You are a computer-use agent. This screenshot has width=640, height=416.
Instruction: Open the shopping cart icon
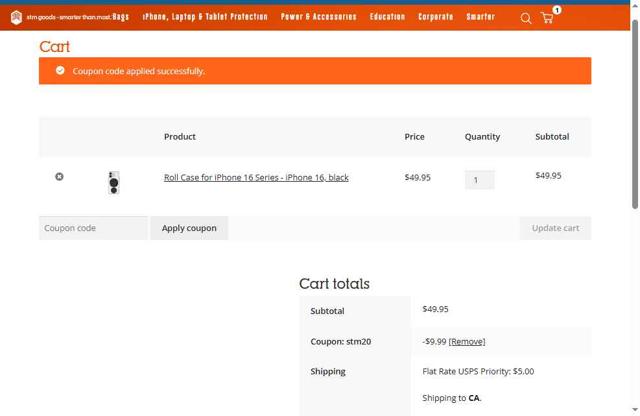[x=547, y=18]
